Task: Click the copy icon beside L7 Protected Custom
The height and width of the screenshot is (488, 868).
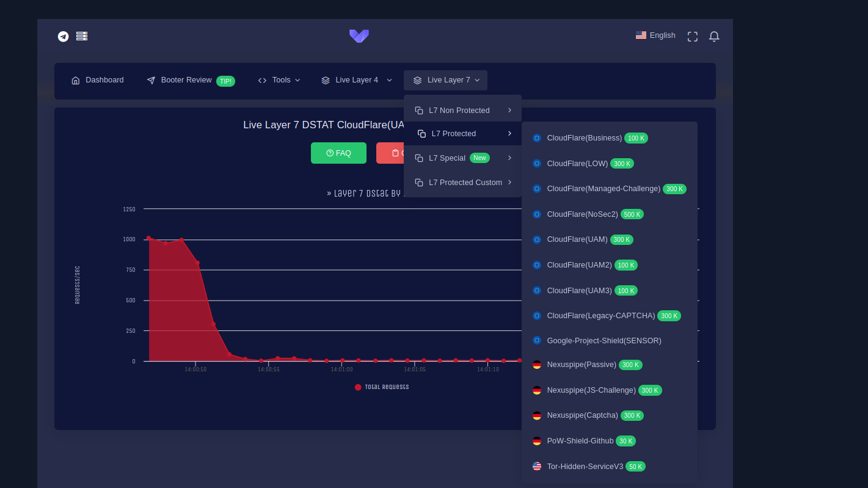Action: 419,183
